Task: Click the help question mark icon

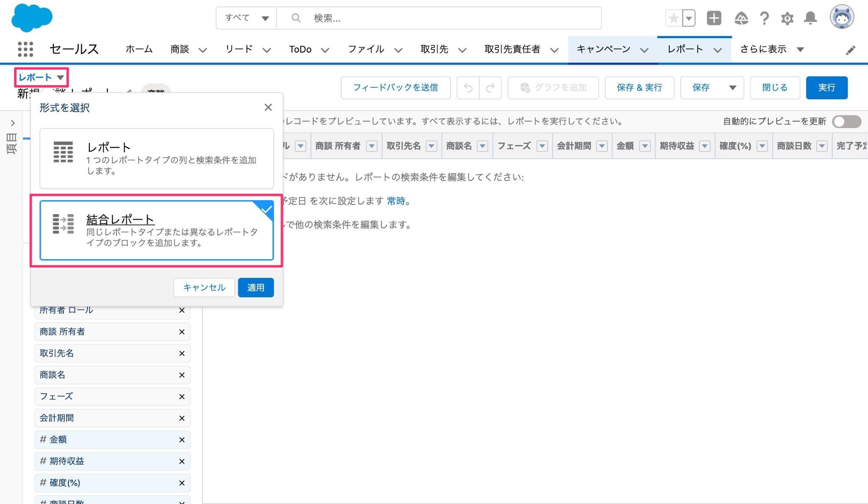Action: click(764, 18)
